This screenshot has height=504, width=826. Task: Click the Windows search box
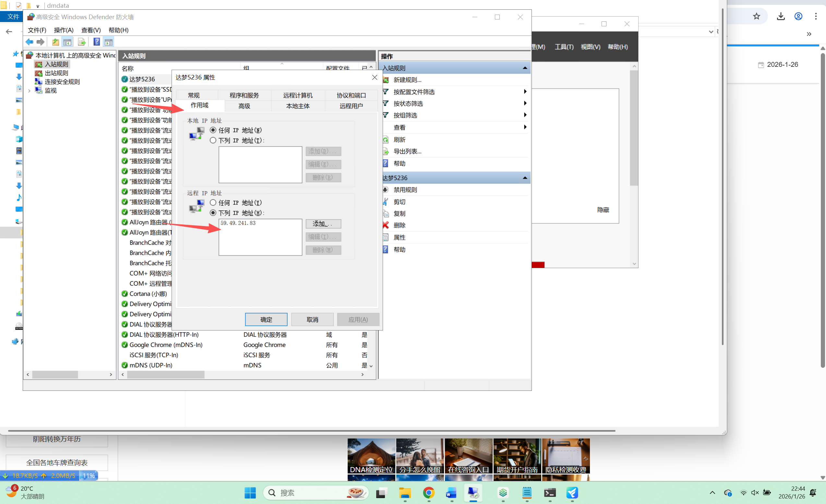point(316,493)
